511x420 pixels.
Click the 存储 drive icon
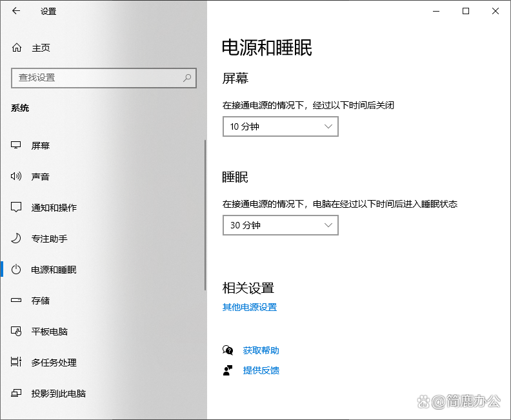point(17,301)
